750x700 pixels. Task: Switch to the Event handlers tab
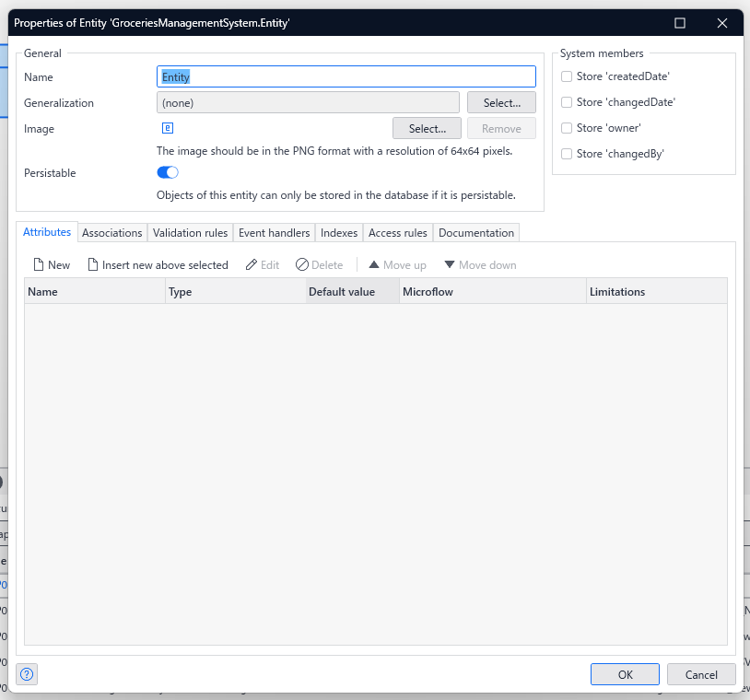(x=274, y=233)
